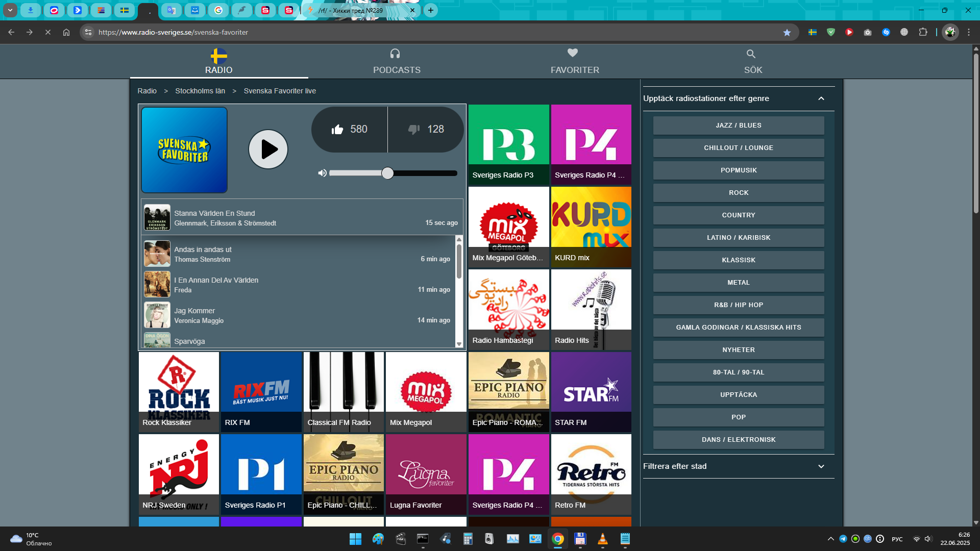
Task: Select the POPMUSIK genre
Action: coord(739,170)
